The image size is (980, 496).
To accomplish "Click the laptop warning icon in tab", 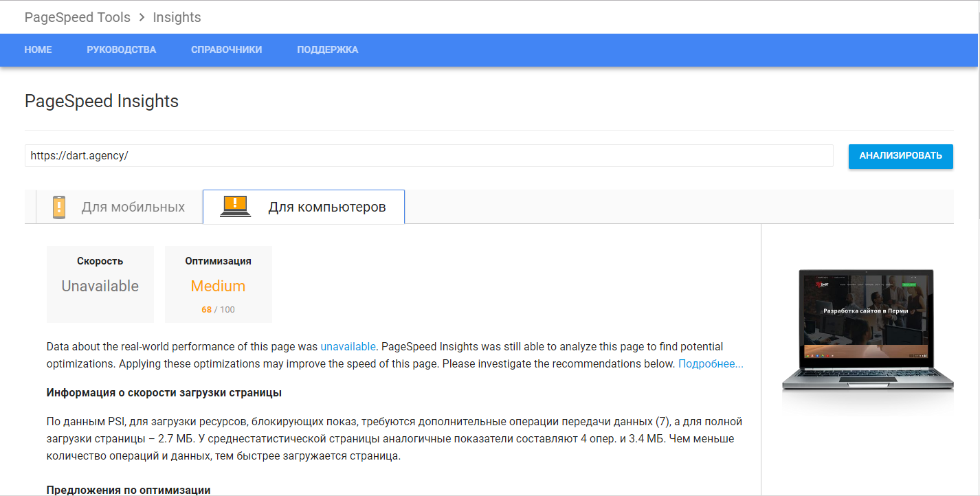I will (235, 207).
